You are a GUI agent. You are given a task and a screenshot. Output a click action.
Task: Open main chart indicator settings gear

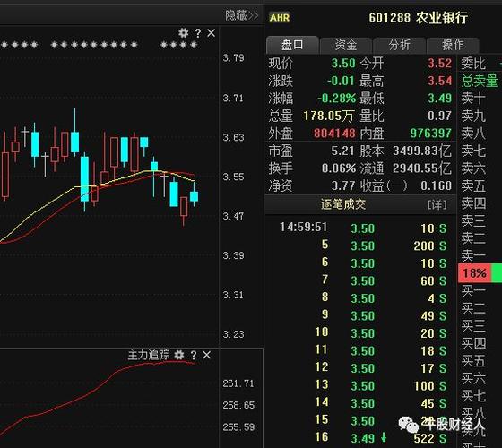point(184,32)
